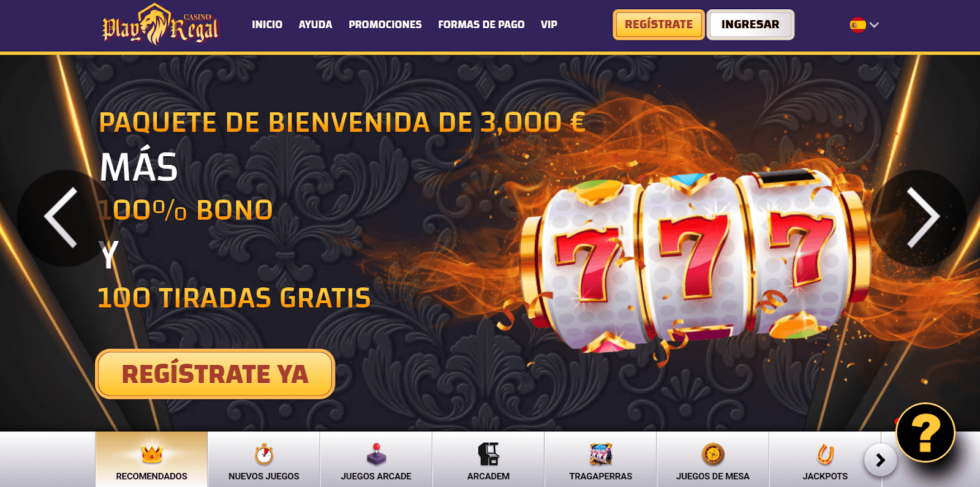Open the Promociones menu item
The height and width of the screenshot is (487, 980).
tap(385, 25)
